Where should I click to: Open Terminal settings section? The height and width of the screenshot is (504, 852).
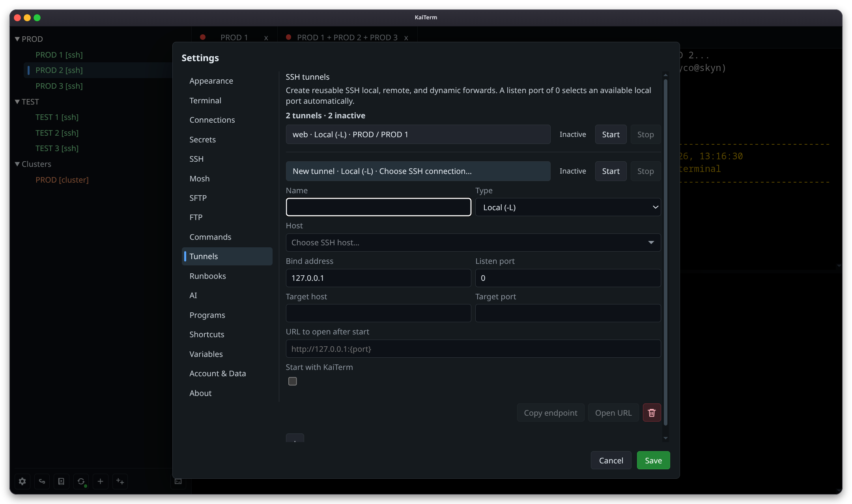(227, 101)
